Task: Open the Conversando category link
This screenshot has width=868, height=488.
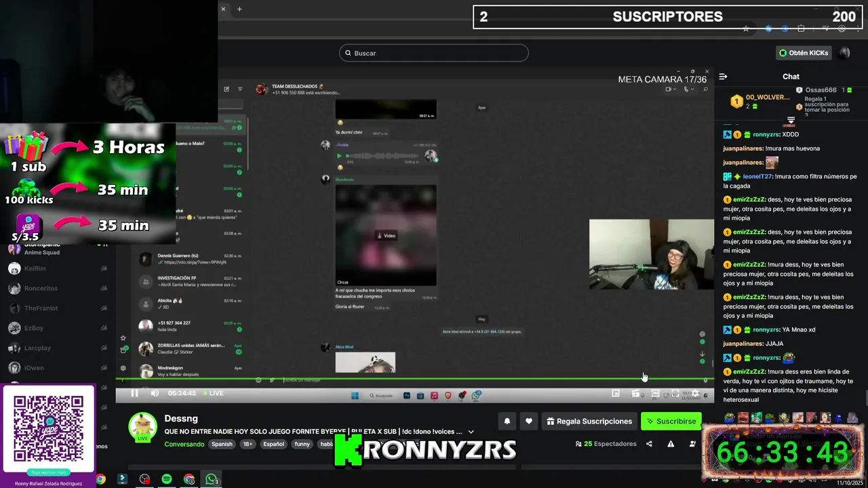Action: pyautogui.click(x=184, y=444)
